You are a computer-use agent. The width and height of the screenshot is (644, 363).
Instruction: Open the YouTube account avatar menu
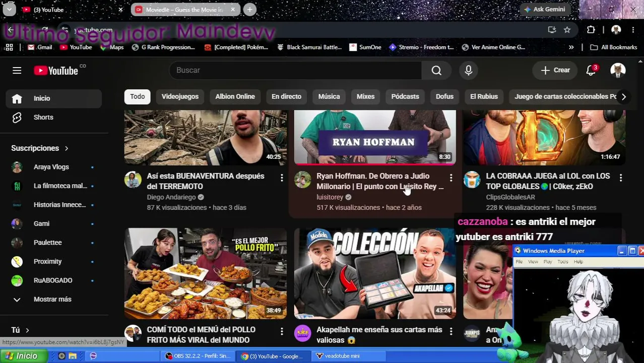(618, 70)
